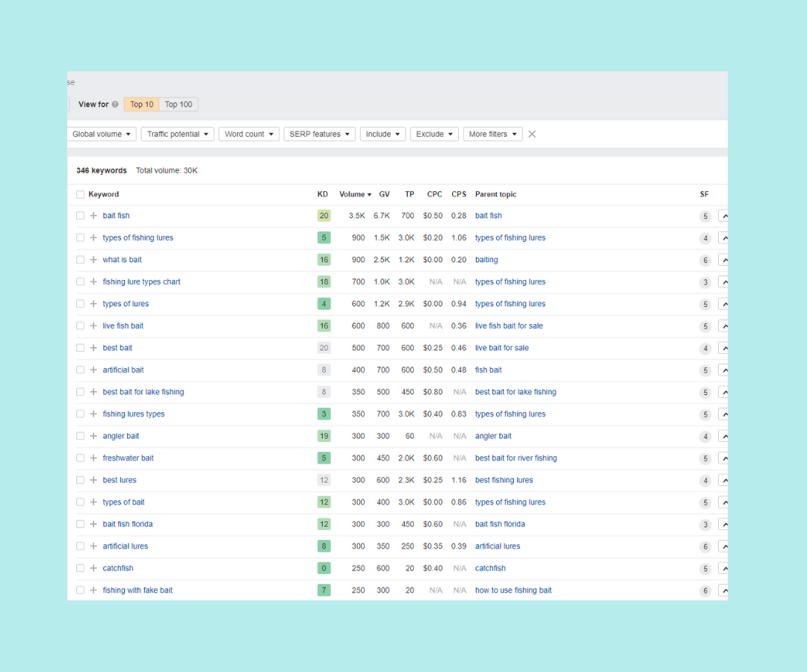Open the Global volume filter dropdown
The height and width of the screenshot is (672, 807).
(102, 134)
